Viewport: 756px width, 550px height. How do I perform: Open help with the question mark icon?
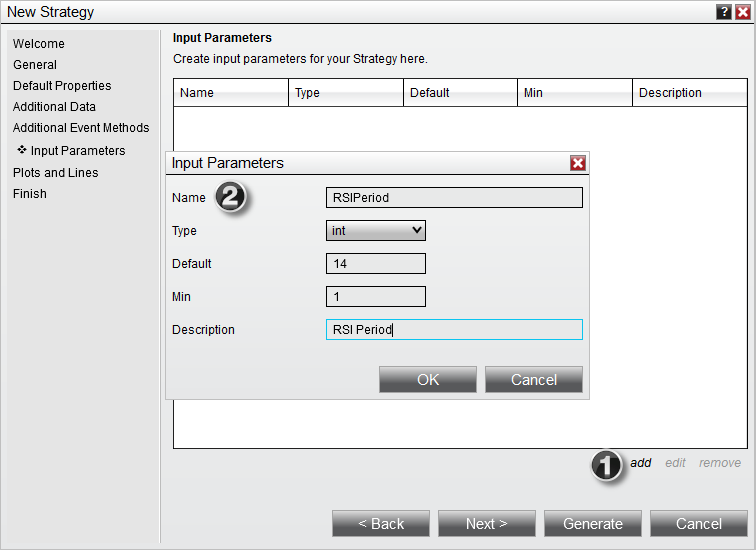pyautogui.click(x=724, y=12)
